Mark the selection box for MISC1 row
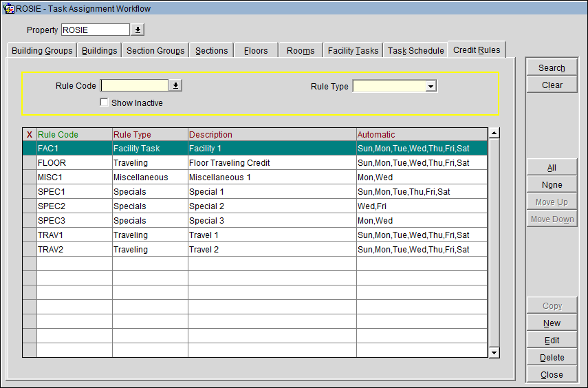The image size is (588, 388). [30, 177]
